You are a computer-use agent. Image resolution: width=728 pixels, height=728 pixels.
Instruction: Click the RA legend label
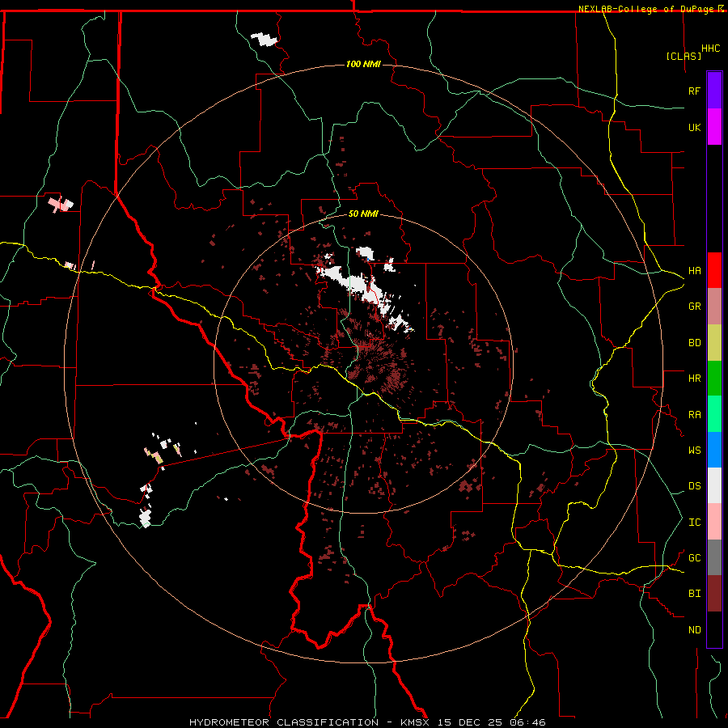tap(694, 415)
